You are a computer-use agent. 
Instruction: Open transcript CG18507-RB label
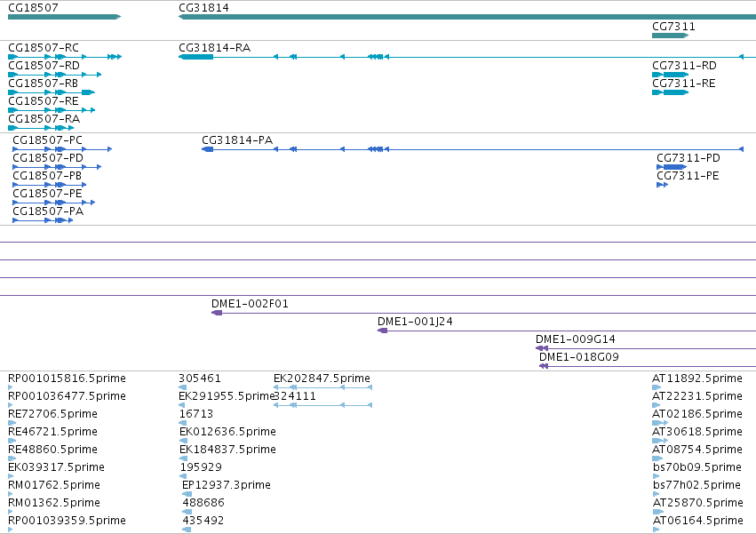[x=43, y=84]
